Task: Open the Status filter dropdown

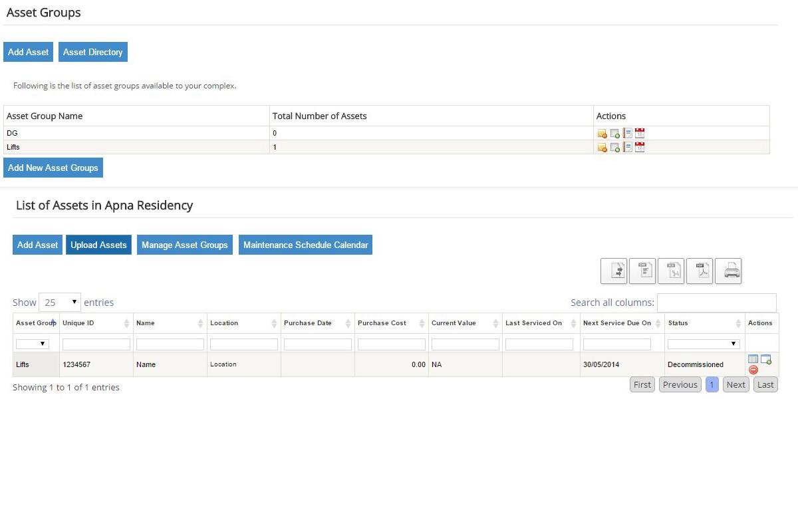Action: tap(703, 344)
